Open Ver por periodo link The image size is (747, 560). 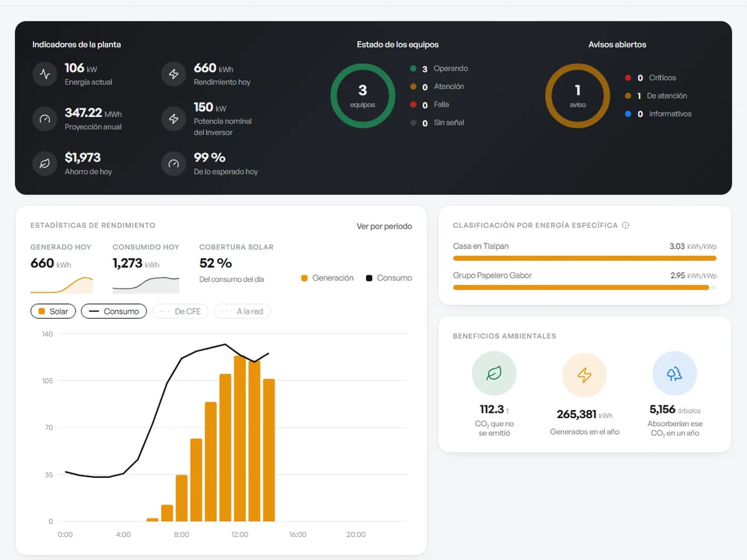[x=384, y=226]
